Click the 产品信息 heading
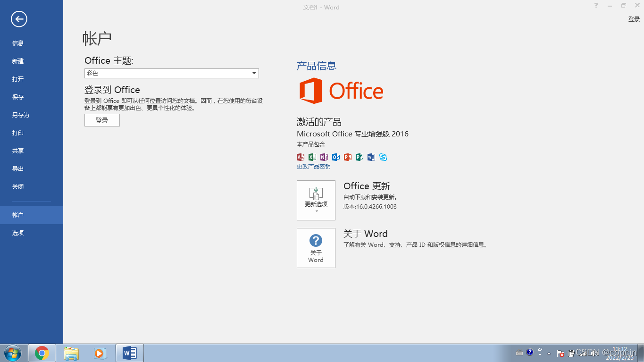The width and height of the screenshot is (644, 362). pos(316,66)
